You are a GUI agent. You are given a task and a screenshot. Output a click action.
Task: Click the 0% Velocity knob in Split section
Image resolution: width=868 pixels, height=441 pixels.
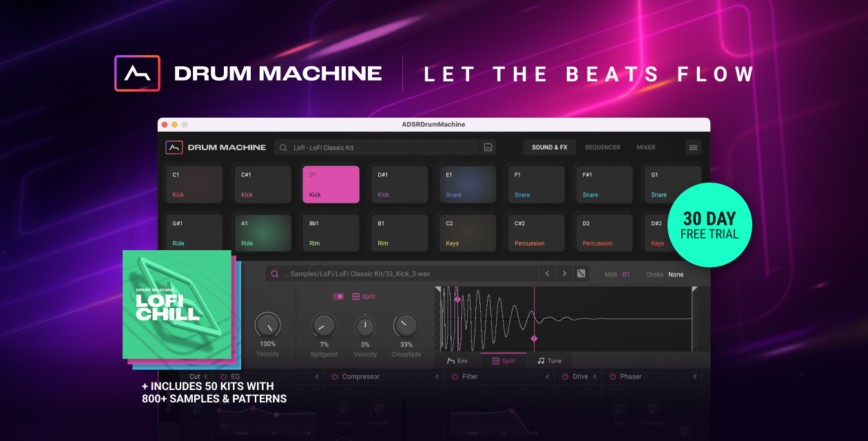[x=365, y=326]
